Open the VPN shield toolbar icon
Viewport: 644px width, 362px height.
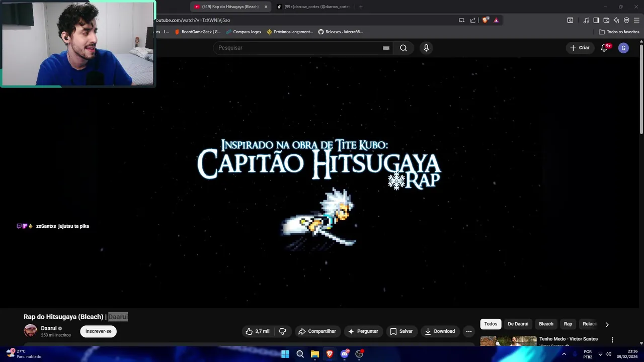(x=626, y=20)
